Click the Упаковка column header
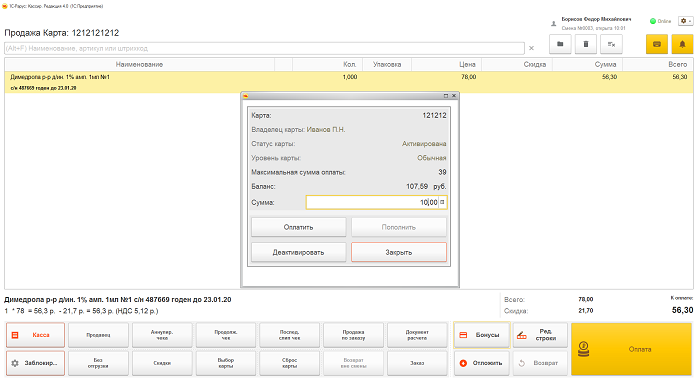This screenshot has width=700, height=380. point(387,64)
